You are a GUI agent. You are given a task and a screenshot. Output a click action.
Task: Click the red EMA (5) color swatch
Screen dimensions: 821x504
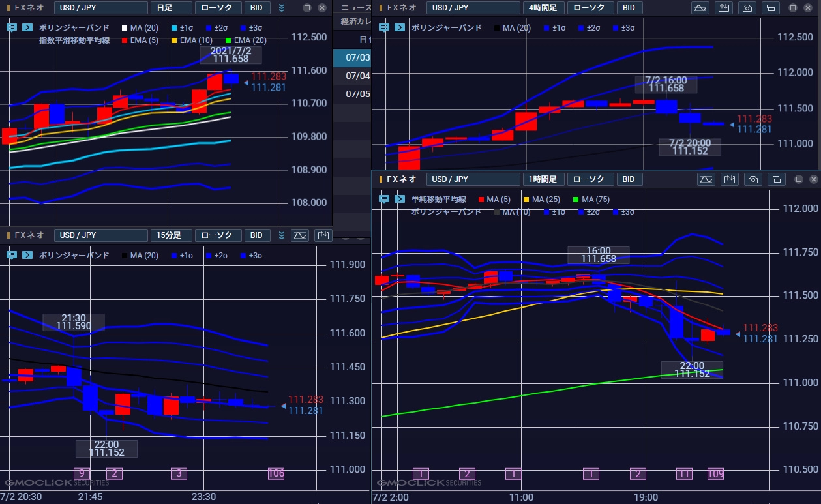125,40
